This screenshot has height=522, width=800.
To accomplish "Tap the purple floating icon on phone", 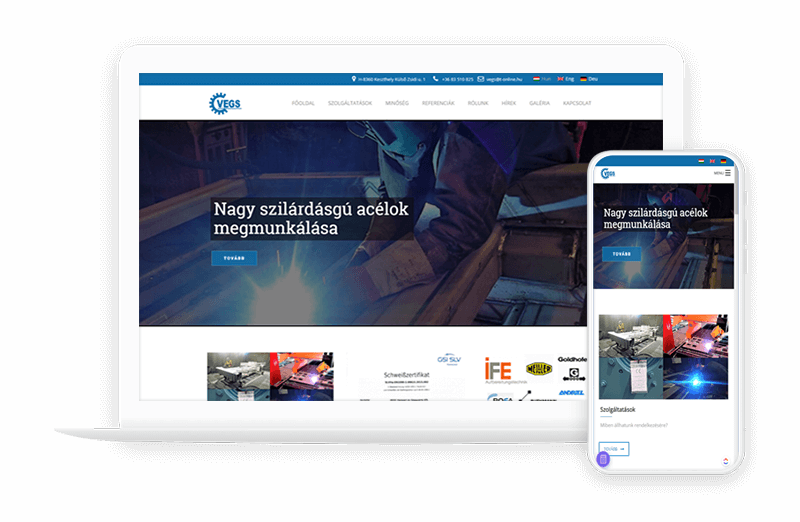I will tap(603, 459).
